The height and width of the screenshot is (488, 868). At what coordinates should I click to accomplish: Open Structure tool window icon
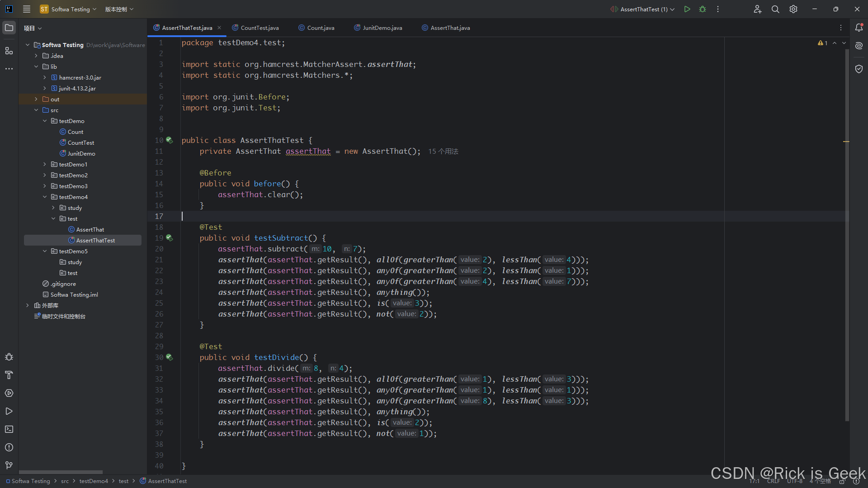pyautogui.click(x=9, y=51)
